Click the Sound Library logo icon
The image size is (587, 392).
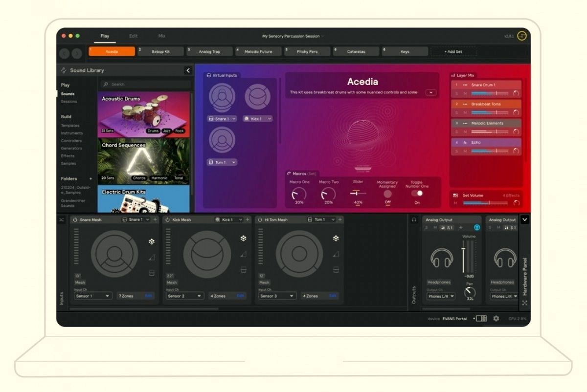click(64, 70)
